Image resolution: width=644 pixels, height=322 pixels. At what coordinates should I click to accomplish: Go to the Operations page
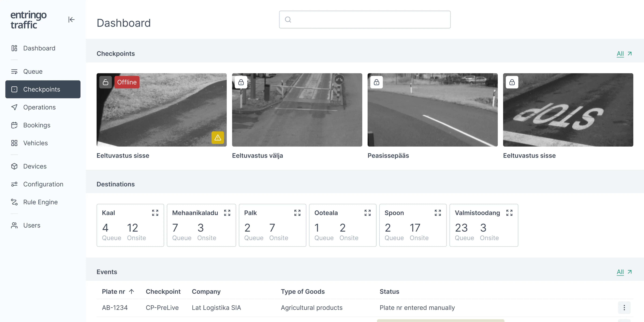pyautogui.click(x=39, y=107)
